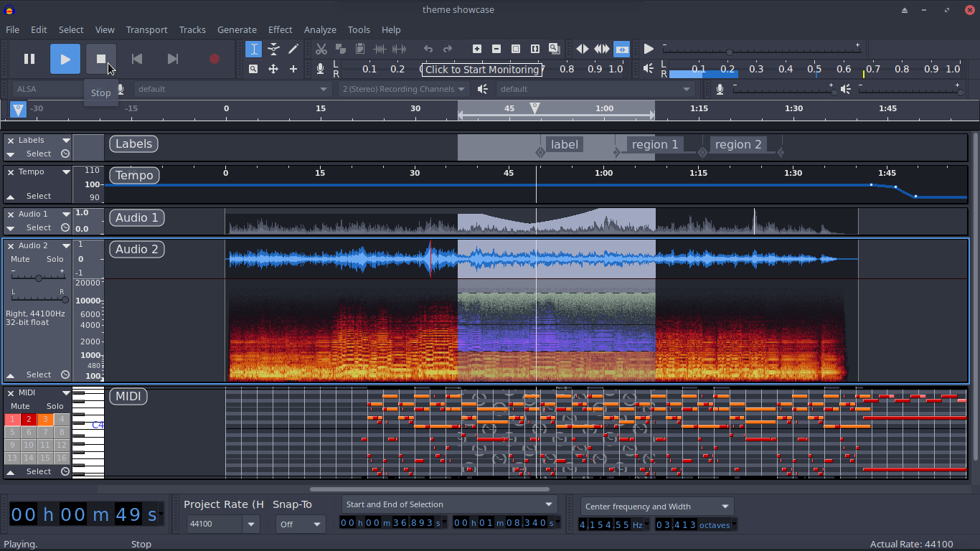The image size is (980, 551).
Task: Adjust playback speed slider in toolbar
Action: 730,52
